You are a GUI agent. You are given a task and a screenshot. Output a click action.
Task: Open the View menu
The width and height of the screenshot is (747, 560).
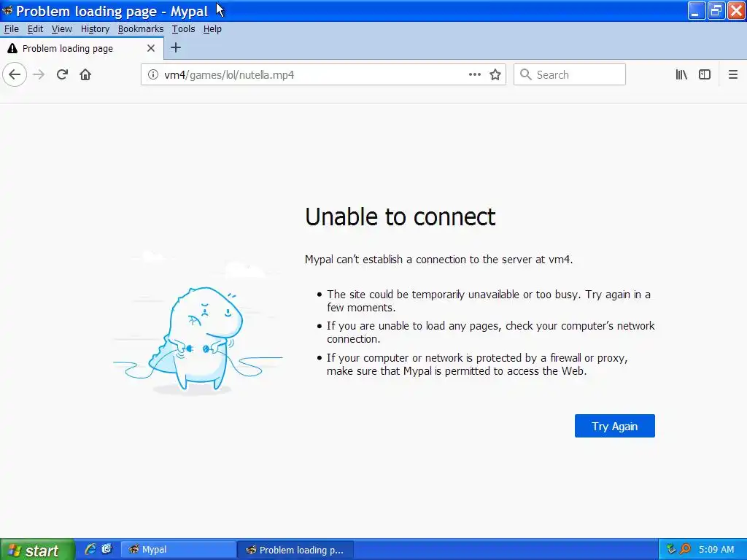click(x=61, y=29)
